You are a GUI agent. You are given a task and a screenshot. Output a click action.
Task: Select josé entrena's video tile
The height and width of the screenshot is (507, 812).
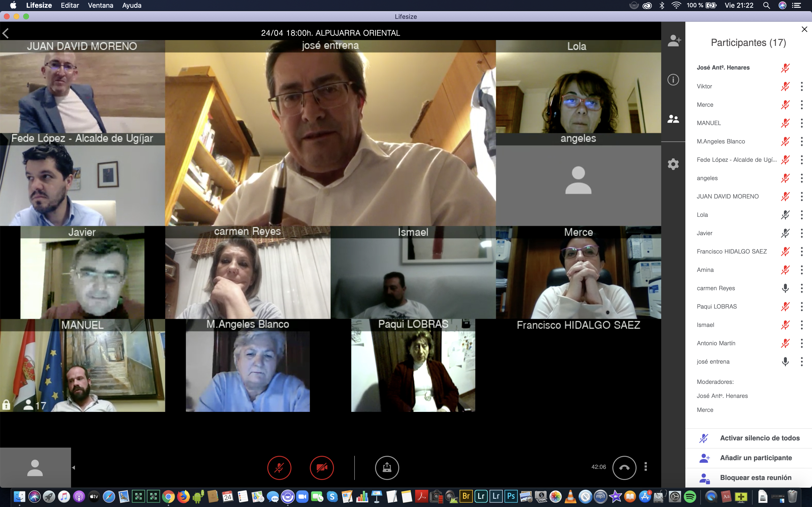click(330, 134)
